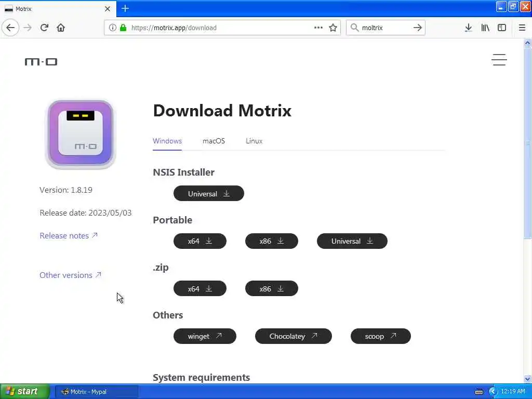Viewport: 532px width, 399px height.
Task: Open page actions three-dot menu
Action: tap(318, 28)
